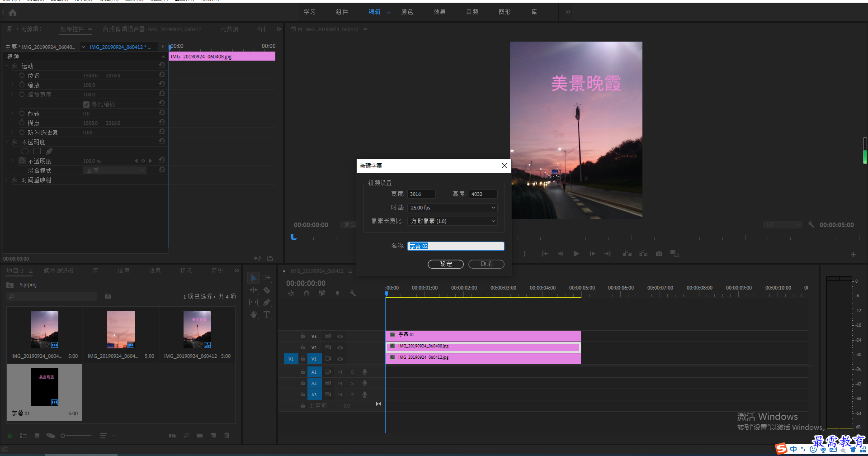
Task: Toggle timeline snap magnet icon
Action: click(307, 293)
